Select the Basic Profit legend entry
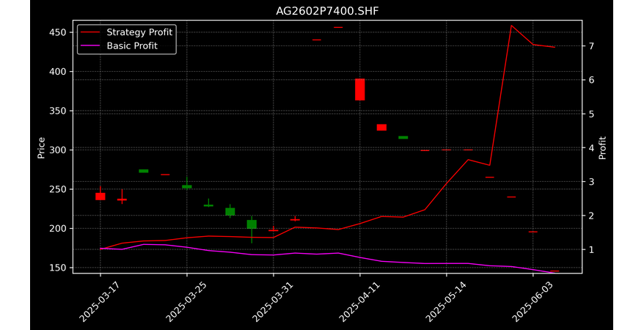Viewport: 644px width, 330px height. click(x=120, y=45)
